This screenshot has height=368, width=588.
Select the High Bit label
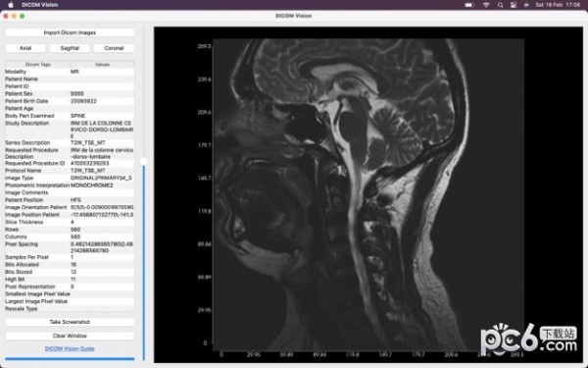tap(15, 280)
